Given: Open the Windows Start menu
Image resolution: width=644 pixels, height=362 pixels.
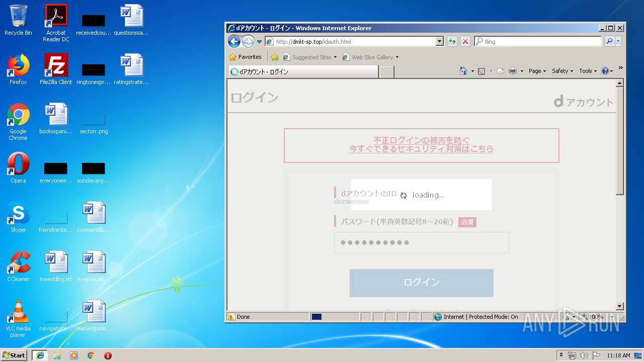Looking at the screenshot, I should [14, 355].
